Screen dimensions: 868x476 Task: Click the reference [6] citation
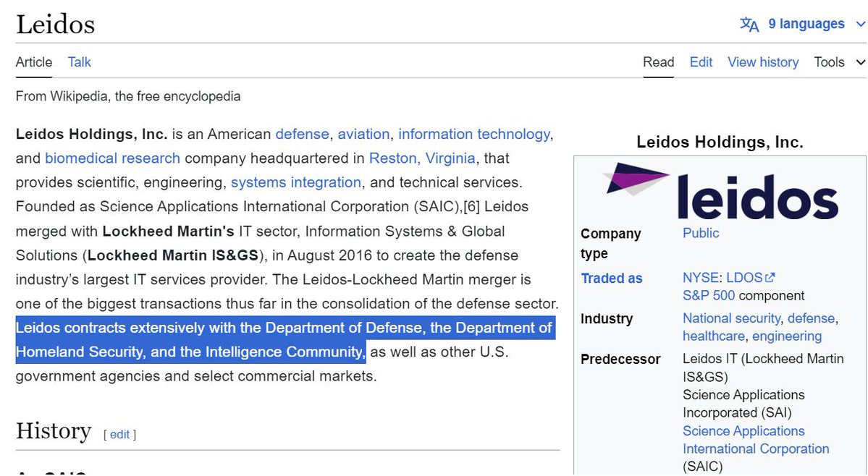[471, 207]
